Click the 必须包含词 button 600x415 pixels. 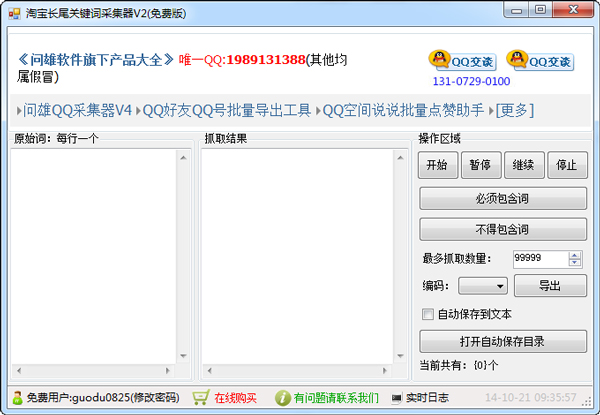(503, 199)
